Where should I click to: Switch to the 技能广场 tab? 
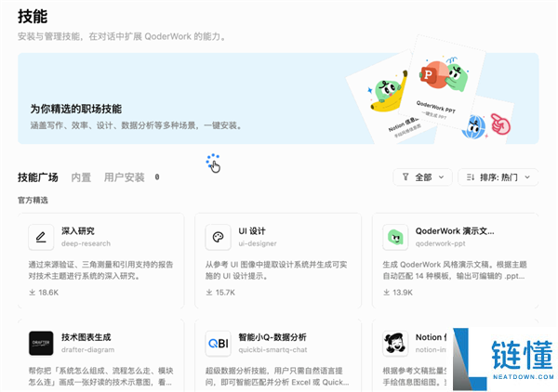pos(38,177)
